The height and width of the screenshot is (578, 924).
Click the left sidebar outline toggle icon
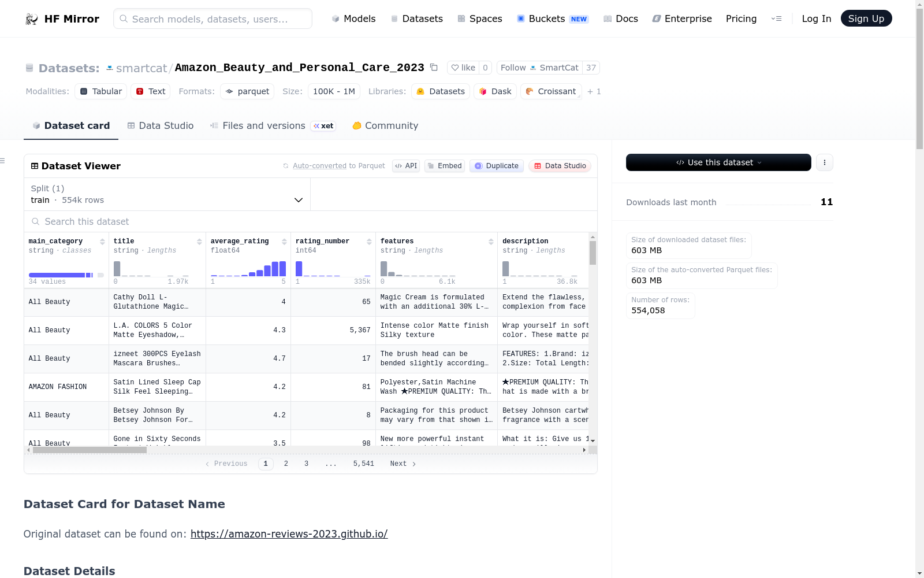tap(3, 161)
